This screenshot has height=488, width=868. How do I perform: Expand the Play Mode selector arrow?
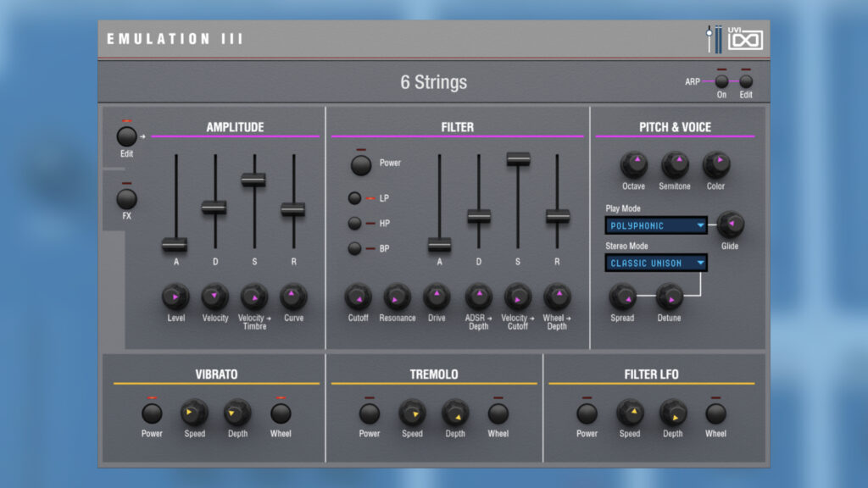pyautogui.click(x=698, y=225)
